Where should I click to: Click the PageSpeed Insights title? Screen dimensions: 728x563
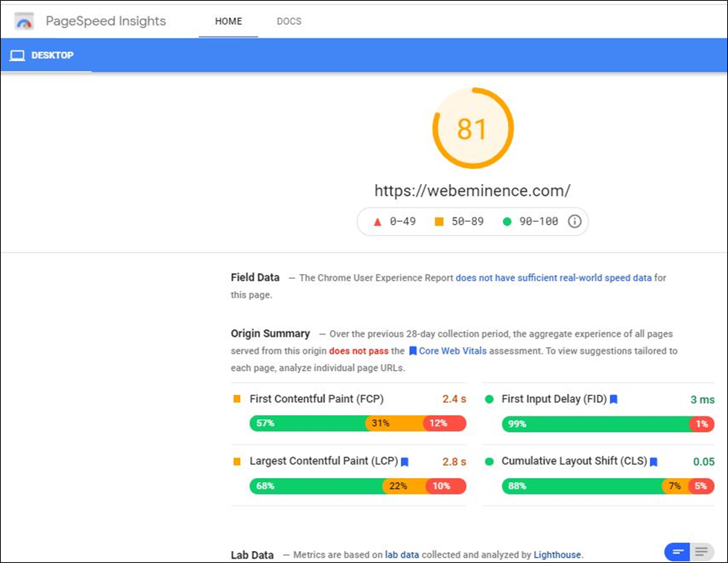coord(106,21)
